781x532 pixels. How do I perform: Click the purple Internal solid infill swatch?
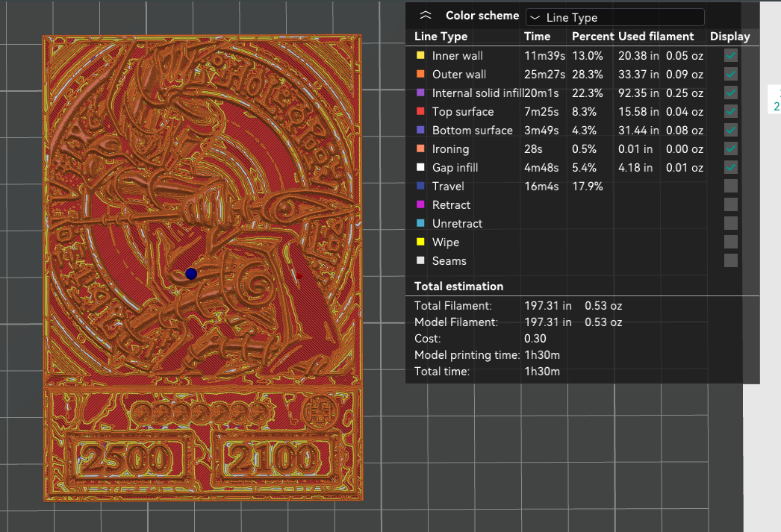420,93
